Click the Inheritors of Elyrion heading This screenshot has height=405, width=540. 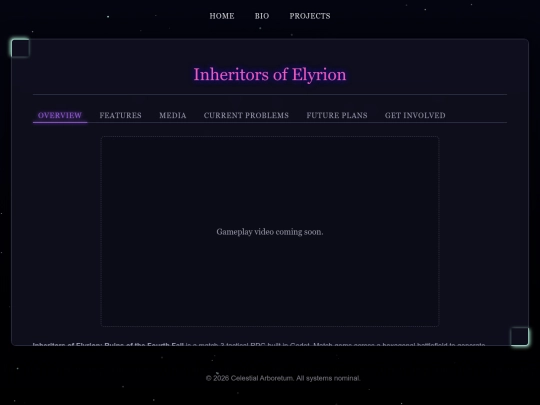tap(270, 74)
